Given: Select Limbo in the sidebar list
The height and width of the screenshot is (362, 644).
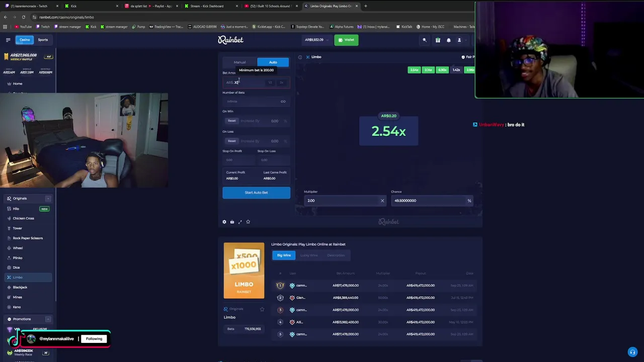Looking at the screenshot, I should click(x=28, y=278).
